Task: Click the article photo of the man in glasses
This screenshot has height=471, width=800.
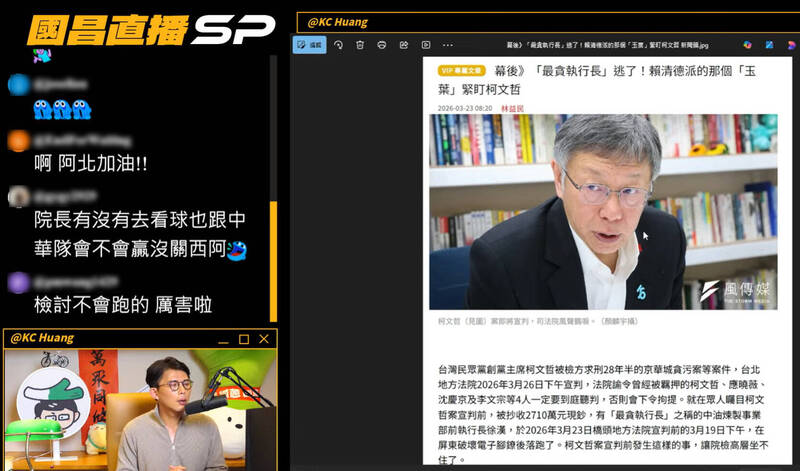Action: pyautogui.click(x=604, y=211)
